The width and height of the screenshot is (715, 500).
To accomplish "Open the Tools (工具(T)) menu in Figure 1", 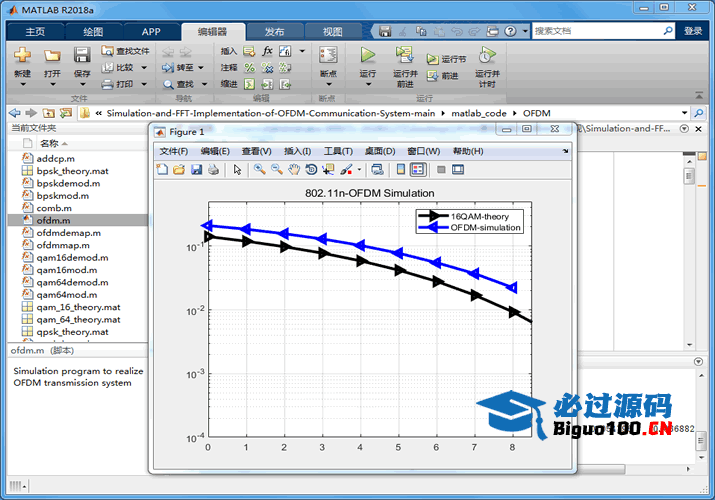I will pyautogui.click(x=338, y=151).
